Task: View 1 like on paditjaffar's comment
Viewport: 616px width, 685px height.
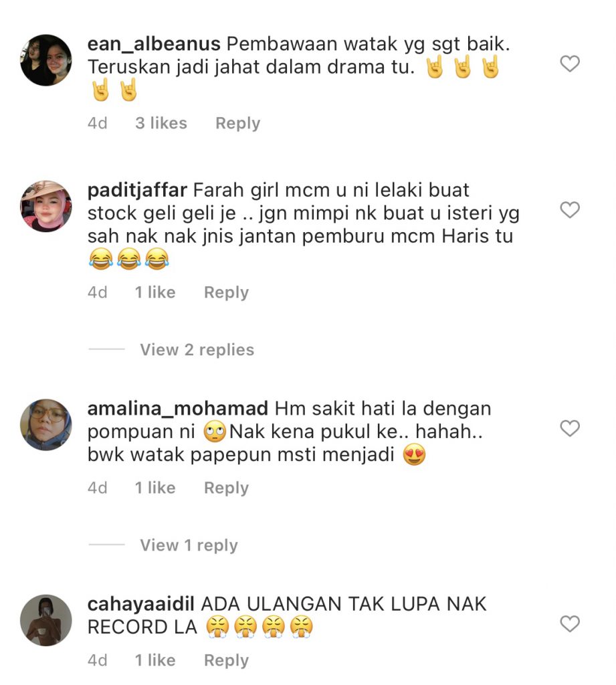Action: (155, 292)
